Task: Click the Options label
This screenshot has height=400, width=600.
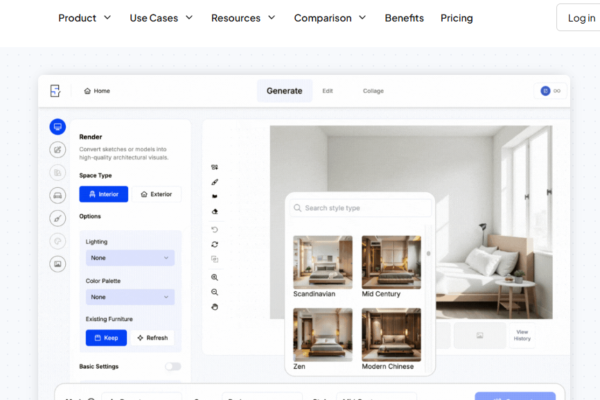Action: point(90,216)
